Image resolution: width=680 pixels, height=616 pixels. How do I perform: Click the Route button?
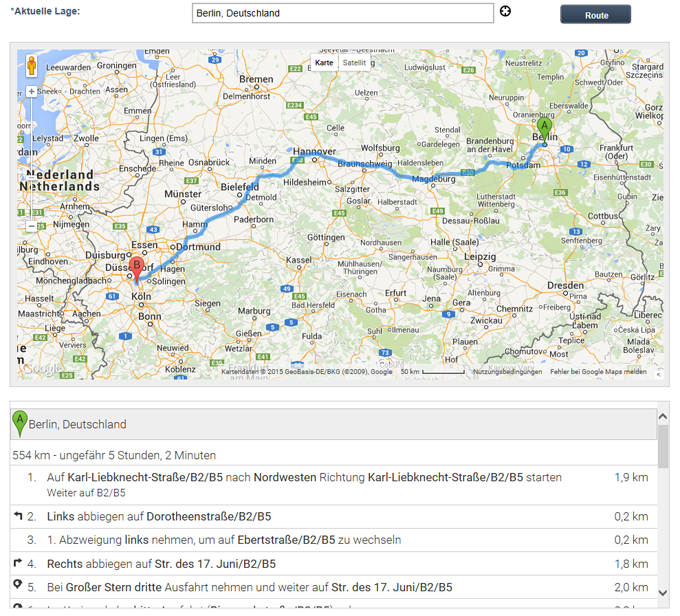pyautogui.click(x=595, y=14)
